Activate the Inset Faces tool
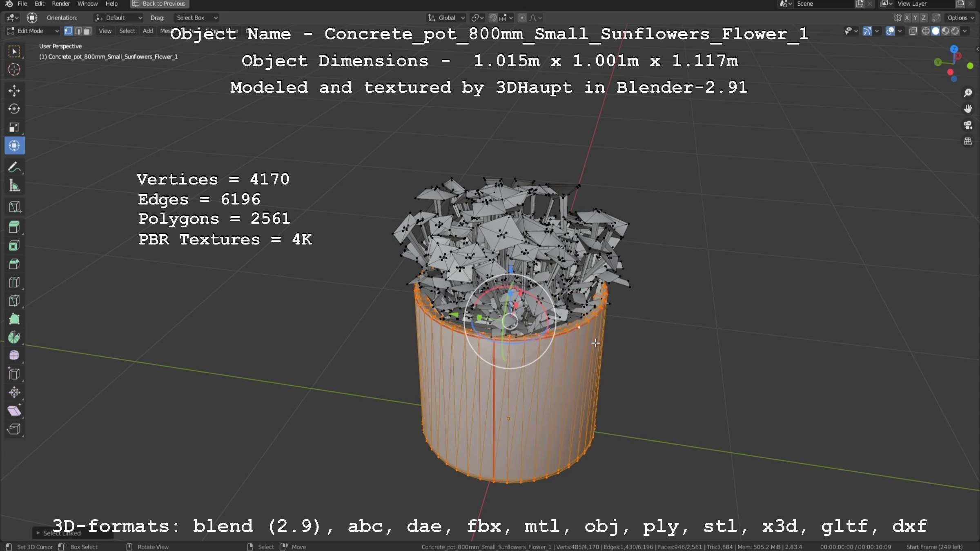Viewport: 980px width, 551px height. 14,245
